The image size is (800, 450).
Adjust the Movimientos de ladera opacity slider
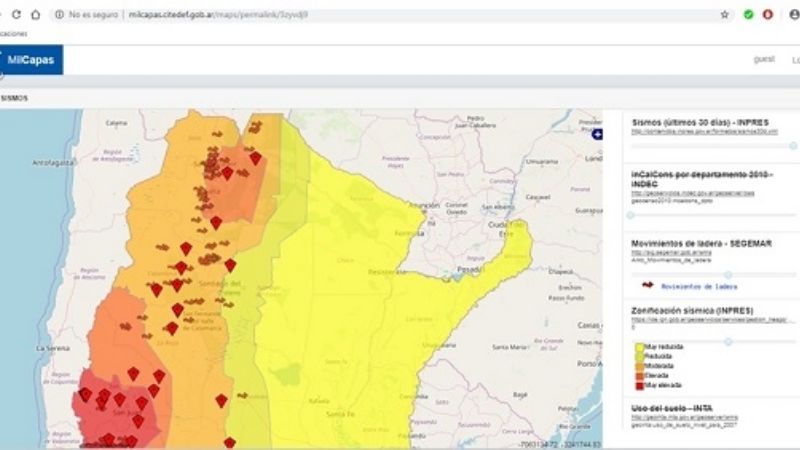click(x=728, y=274)
